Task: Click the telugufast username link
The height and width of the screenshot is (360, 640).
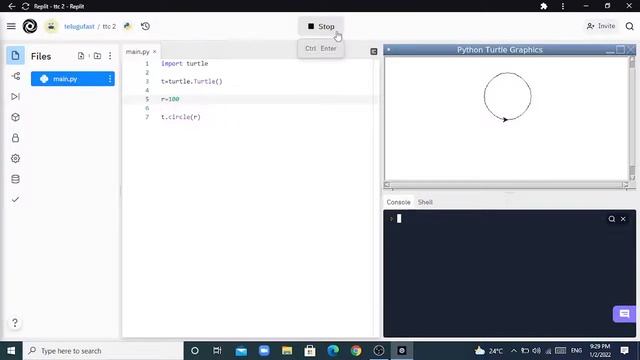Action: 79,26
